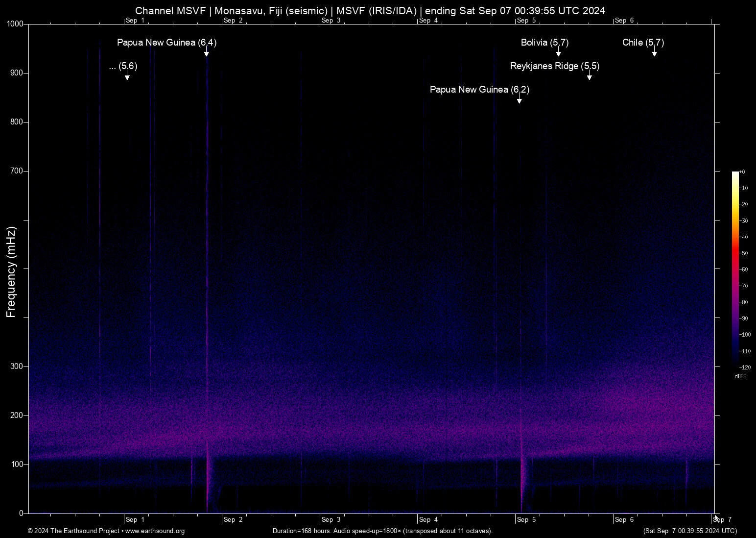Click the arrow below Bolivia (5.7)
Screen dimensions: 756x538
tap(558, 54)
